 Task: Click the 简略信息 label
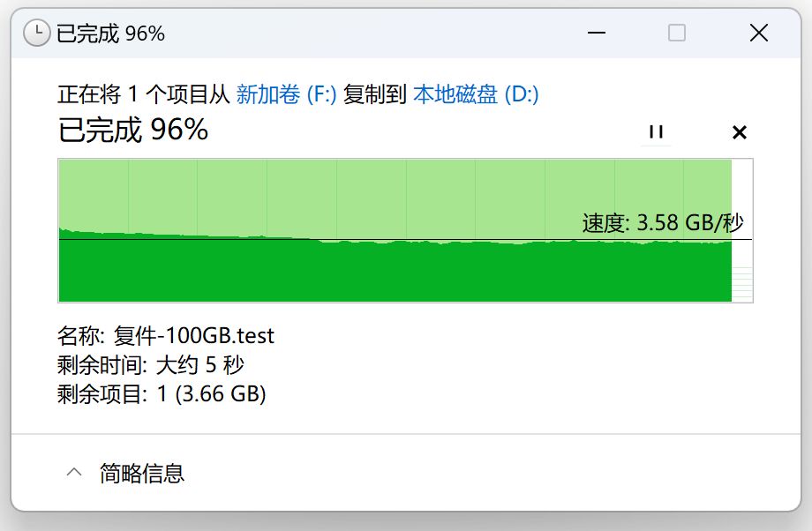[x=142, y=473]
